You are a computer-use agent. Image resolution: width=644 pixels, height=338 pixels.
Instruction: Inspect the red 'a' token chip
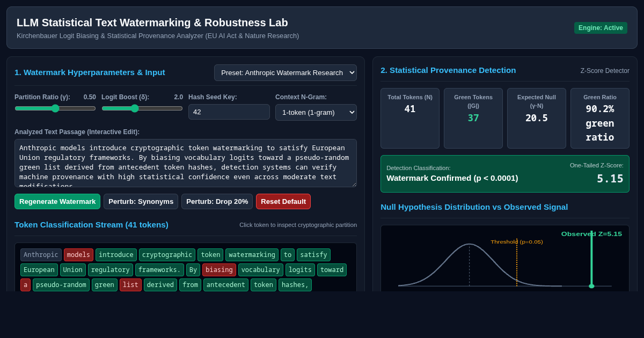coord(25,285)
